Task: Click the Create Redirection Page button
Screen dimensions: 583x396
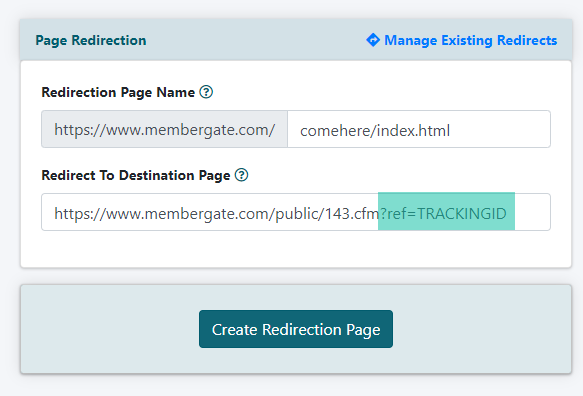Action: tap(296, 329)
